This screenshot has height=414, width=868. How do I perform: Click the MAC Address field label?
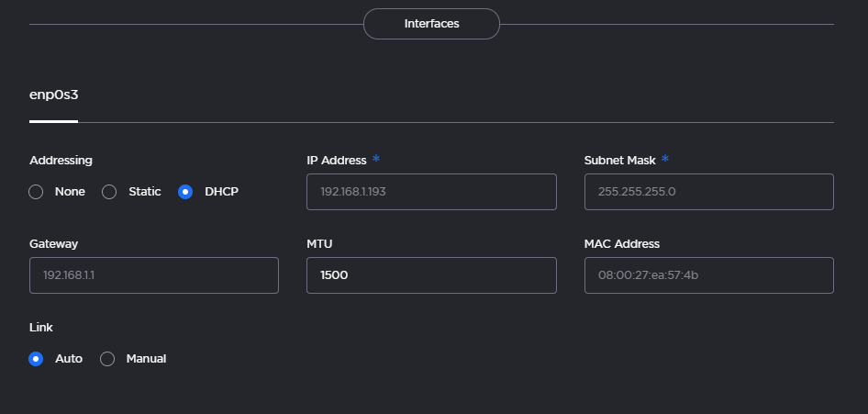(x=621, y=244)
